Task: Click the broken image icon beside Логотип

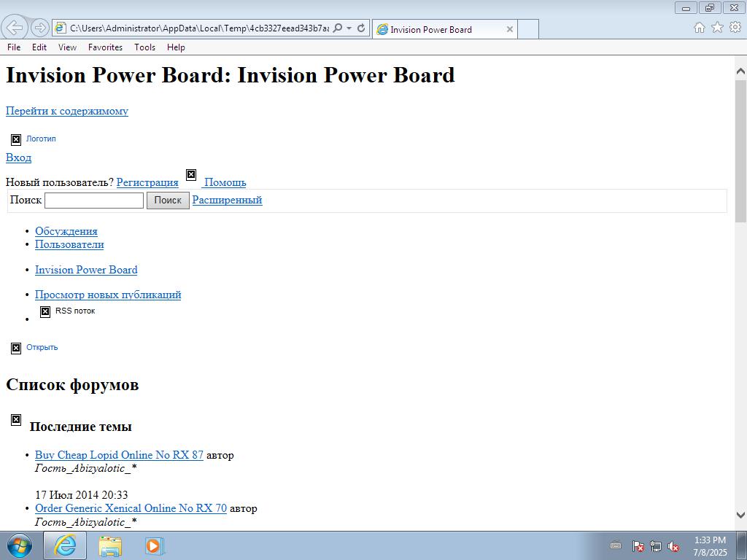Action: [16, 139]
